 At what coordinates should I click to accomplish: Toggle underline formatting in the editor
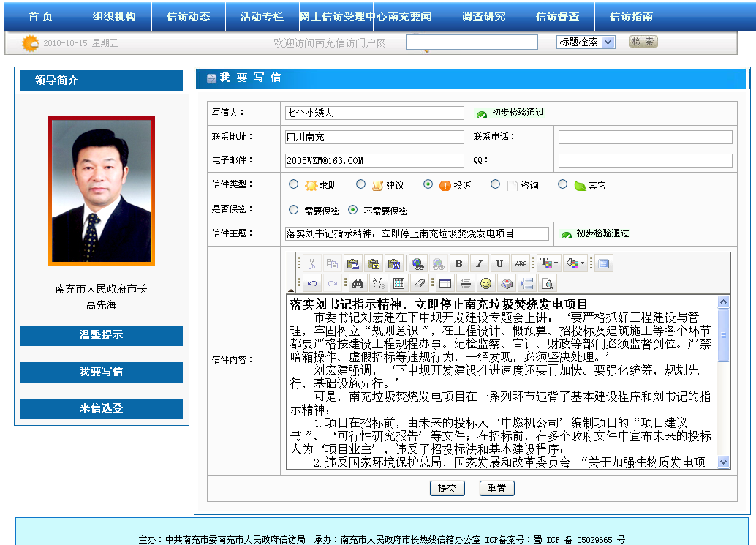pos(500,264)
